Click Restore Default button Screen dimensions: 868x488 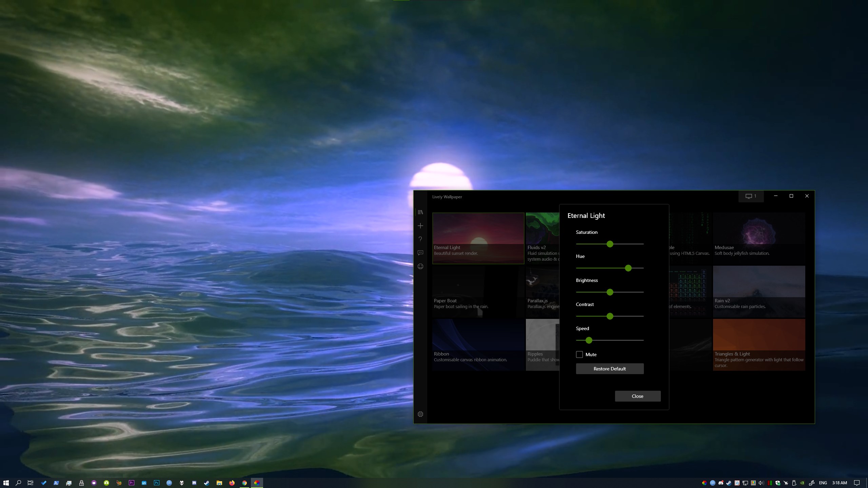(610, 369)
